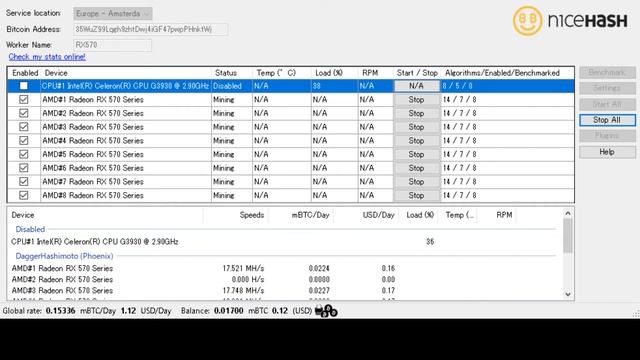Open the Plugins button
This screenshot has height=360, width=640.
pos(607,136)
